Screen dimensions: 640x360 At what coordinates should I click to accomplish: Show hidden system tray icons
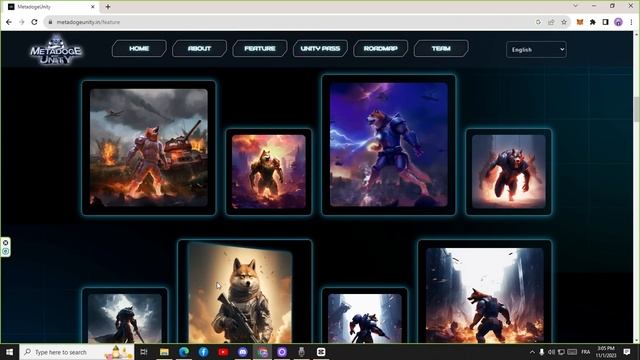point(532,352)
